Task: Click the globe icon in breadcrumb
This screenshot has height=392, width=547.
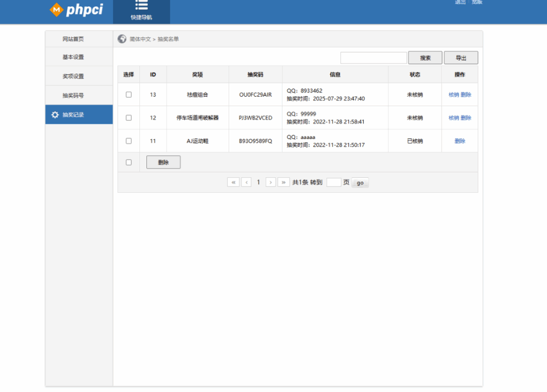Action: tap(122, 38)
